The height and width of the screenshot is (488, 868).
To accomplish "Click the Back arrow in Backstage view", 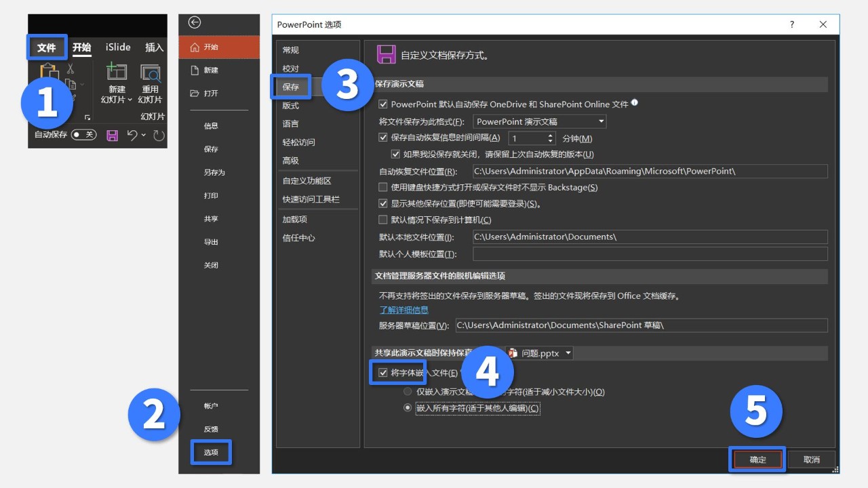I will pos(194,22).
